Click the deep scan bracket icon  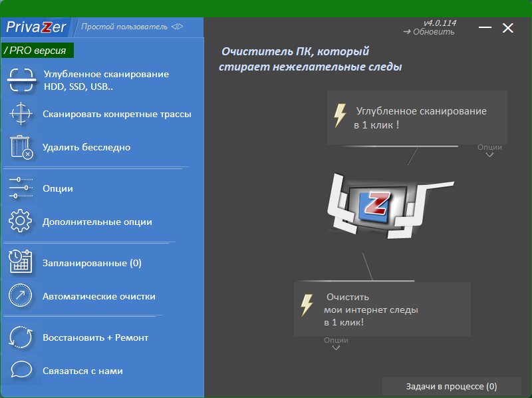[x=21, y=81]
